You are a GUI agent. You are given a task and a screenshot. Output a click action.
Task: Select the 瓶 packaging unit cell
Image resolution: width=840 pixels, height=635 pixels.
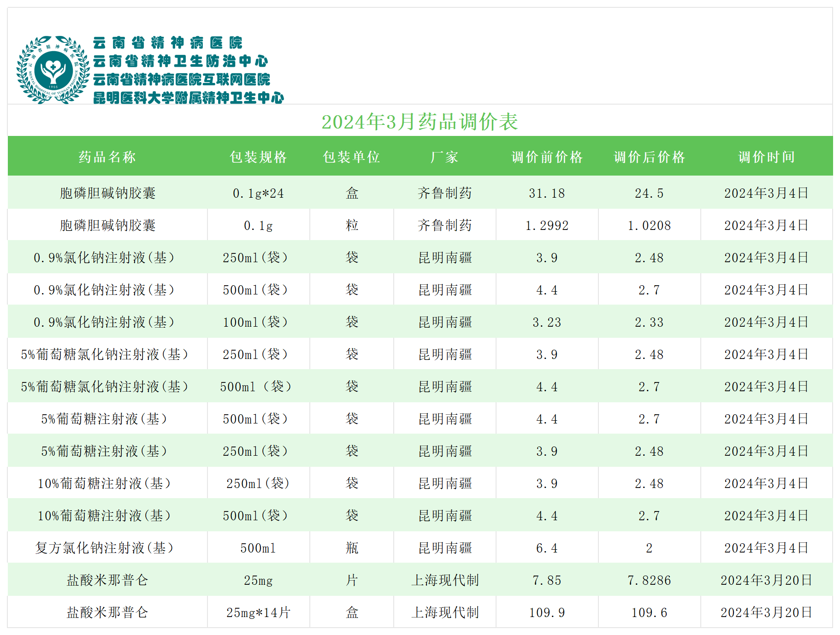click(x=352, y=548)
